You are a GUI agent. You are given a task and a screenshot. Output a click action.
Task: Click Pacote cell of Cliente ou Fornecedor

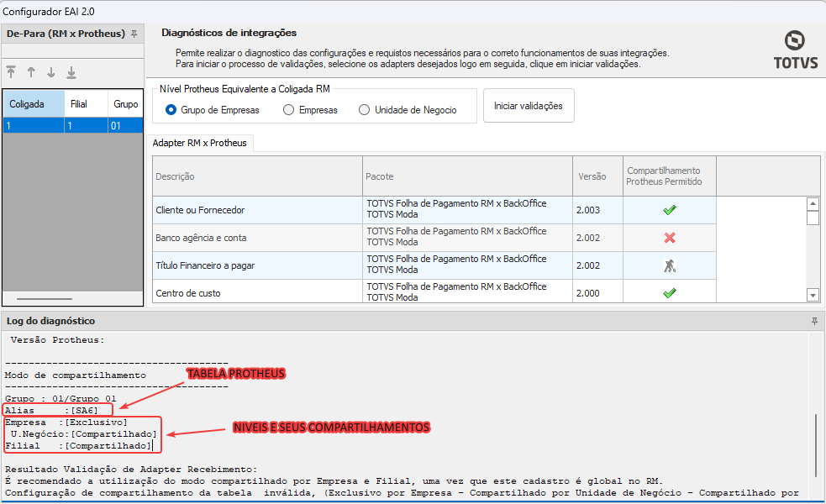[x=468, y=210]
